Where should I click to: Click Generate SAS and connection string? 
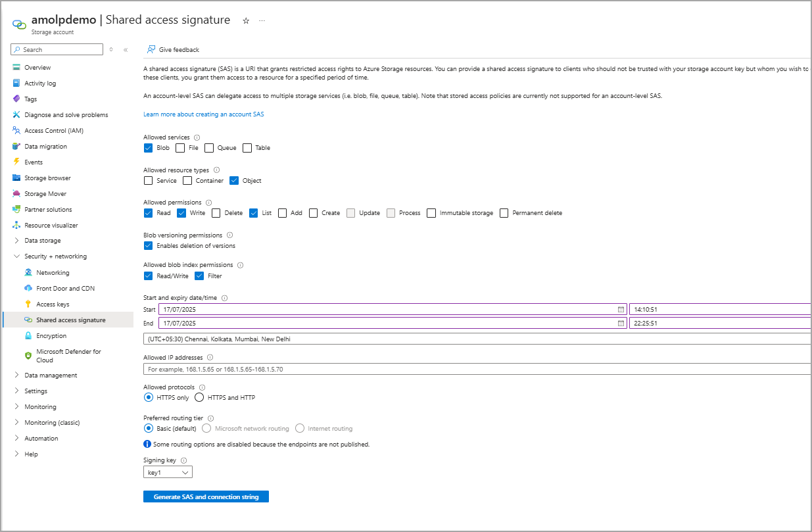click(206, 496)
